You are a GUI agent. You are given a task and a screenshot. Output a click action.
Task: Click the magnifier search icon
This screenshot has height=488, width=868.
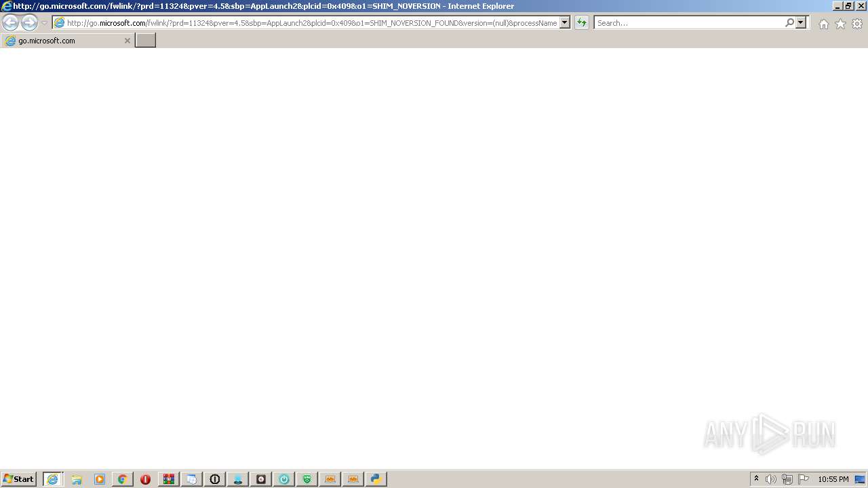tap(789, 23)
